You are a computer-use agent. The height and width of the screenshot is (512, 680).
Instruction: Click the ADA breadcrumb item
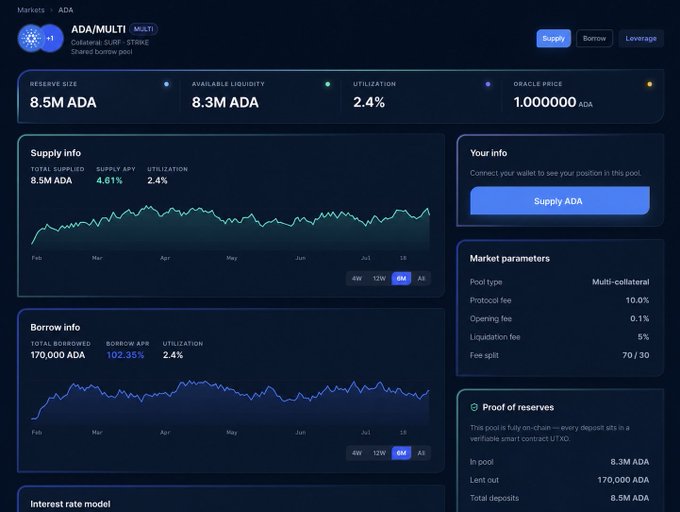(65, 10)
